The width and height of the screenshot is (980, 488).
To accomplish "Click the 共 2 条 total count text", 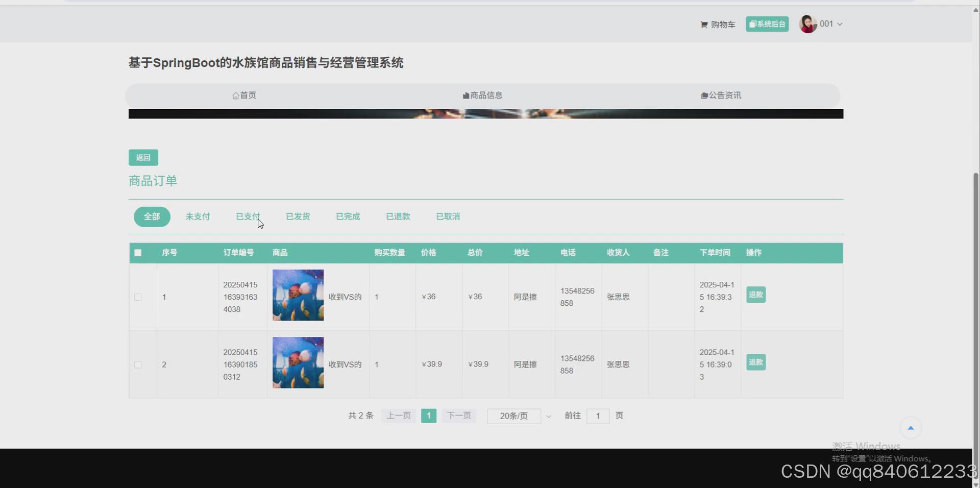I will coord(361,416).
